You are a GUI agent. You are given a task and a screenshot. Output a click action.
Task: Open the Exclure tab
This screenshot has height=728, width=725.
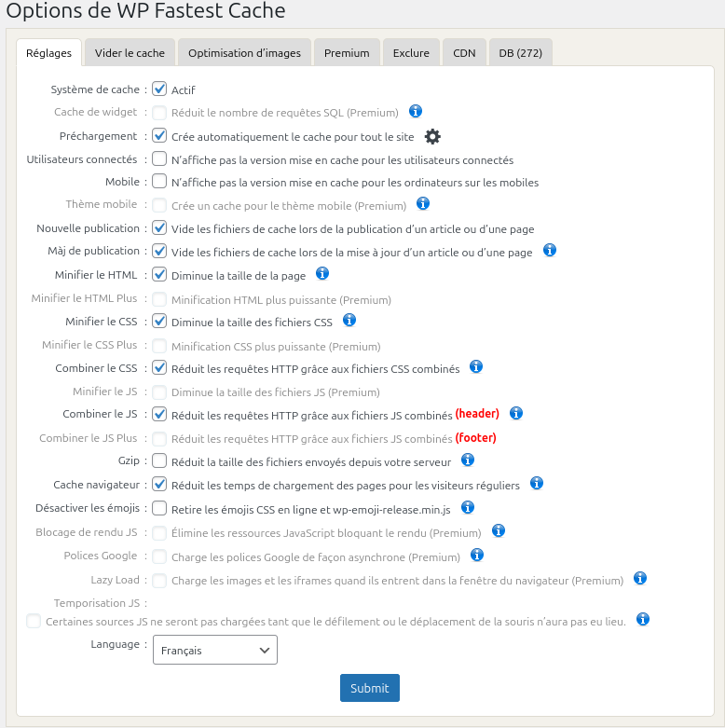tap(411, 53)
